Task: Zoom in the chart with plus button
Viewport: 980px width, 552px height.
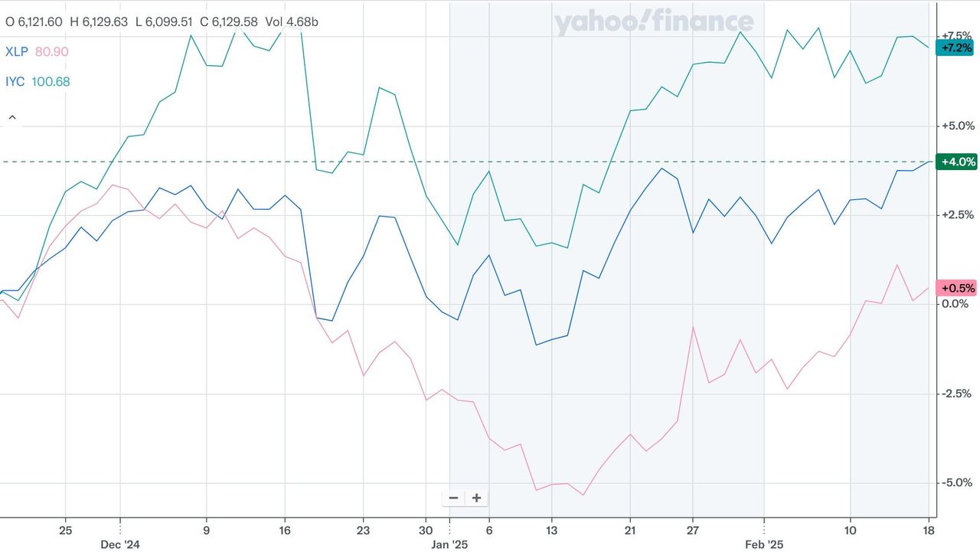Action: (476, 498)
